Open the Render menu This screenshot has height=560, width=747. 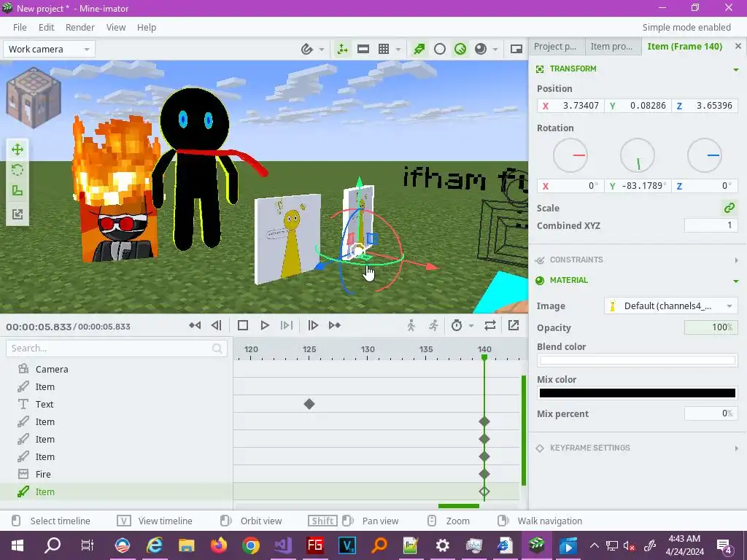click(x=80, y=27)
